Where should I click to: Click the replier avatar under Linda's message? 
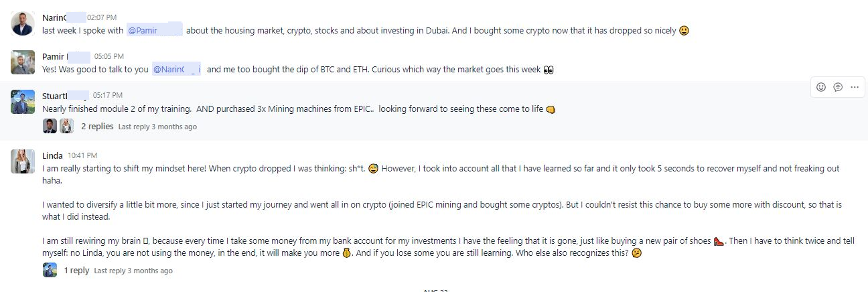(x=50, y=270)
